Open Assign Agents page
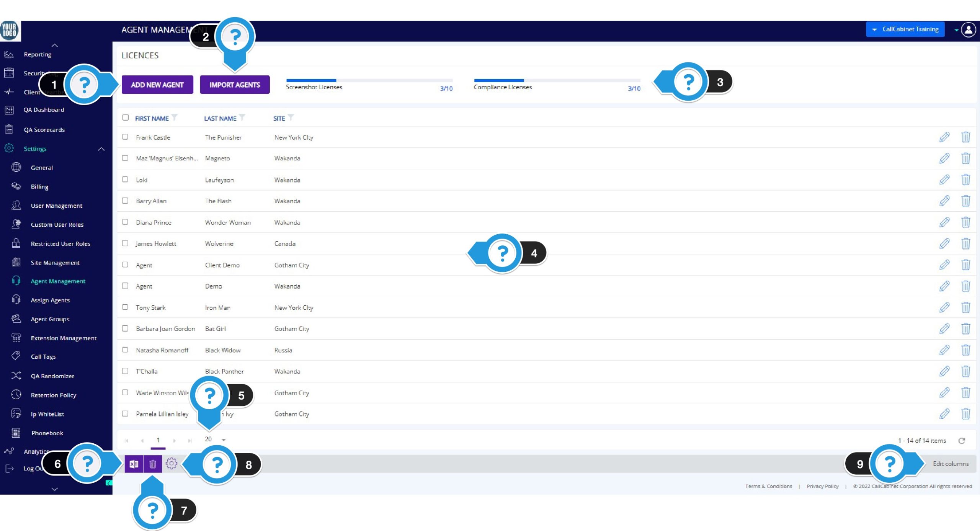Viewport: 980px width, 531px height. (50, 300)
